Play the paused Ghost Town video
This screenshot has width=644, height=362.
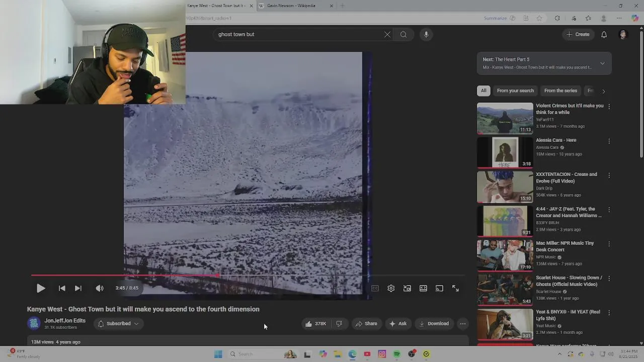41,288
